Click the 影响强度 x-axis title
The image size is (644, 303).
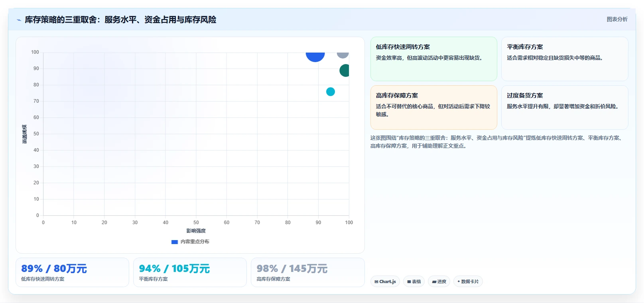pyautogui.click(x=196, y=231)
